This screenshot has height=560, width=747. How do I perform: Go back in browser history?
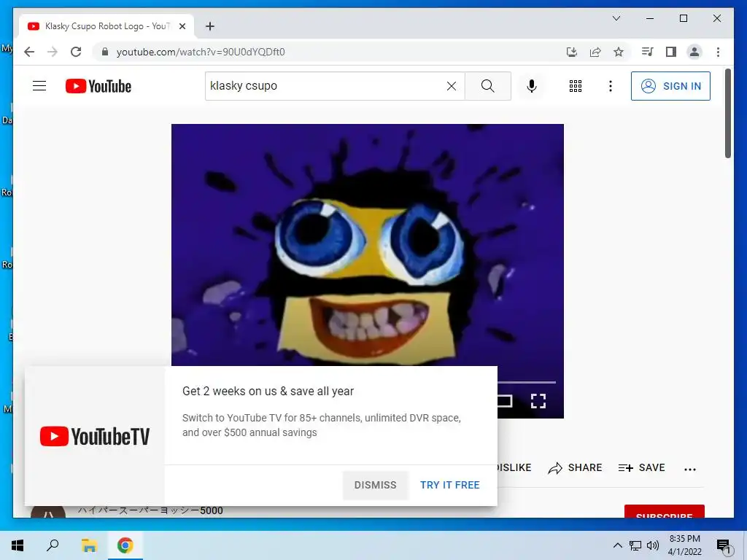(29, 52)
